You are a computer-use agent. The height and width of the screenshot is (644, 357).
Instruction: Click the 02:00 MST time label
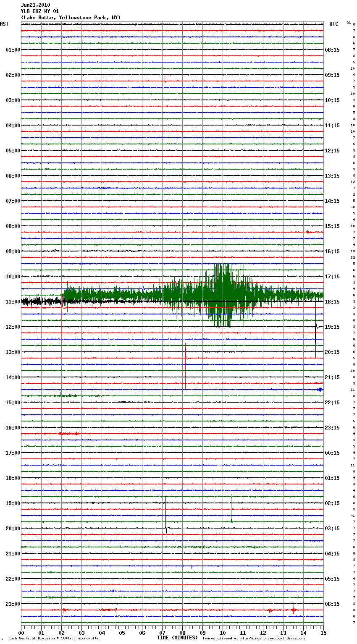click(13, 75)
